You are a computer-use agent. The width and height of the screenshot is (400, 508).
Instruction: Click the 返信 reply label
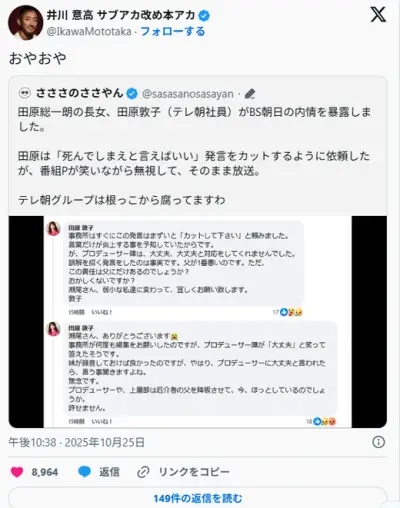(109, 472)
